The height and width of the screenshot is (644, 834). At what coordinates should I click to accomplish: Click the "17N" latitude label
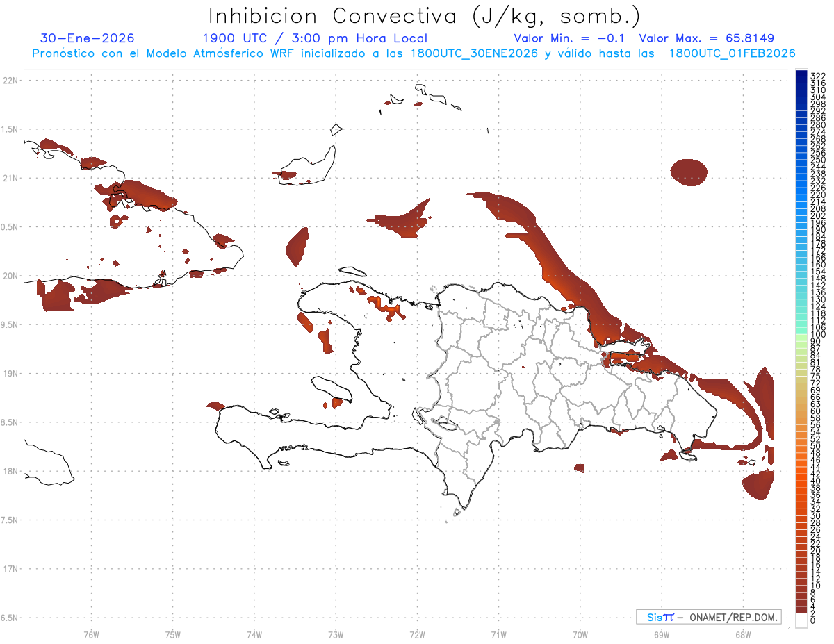(10, 569)
